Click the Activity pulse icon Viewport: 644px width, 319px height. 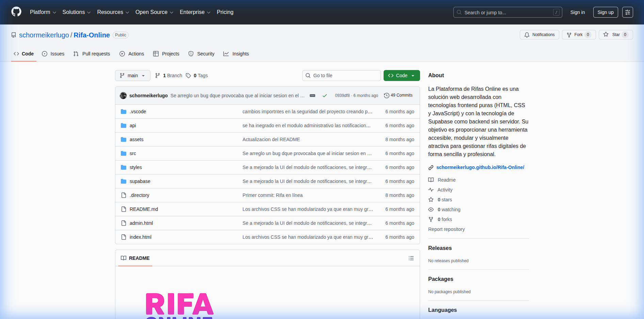(431, 189)
